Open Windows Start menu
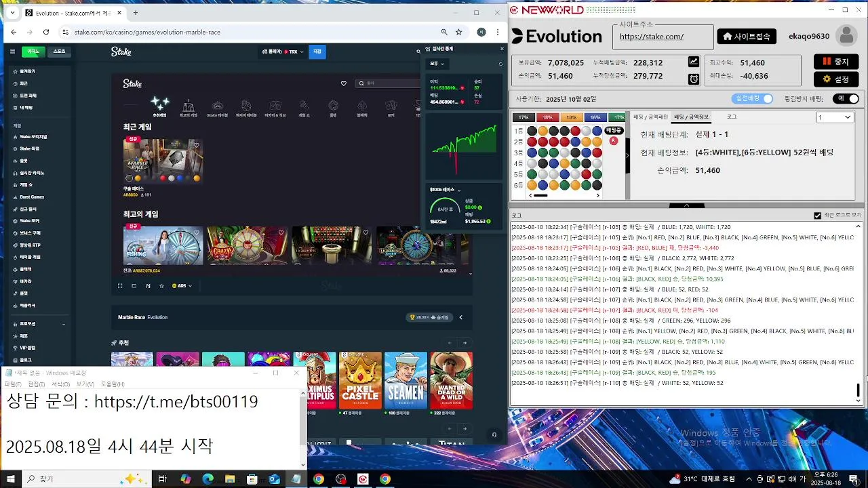Viewport: 868px width, 488px height. pos(10,479)
